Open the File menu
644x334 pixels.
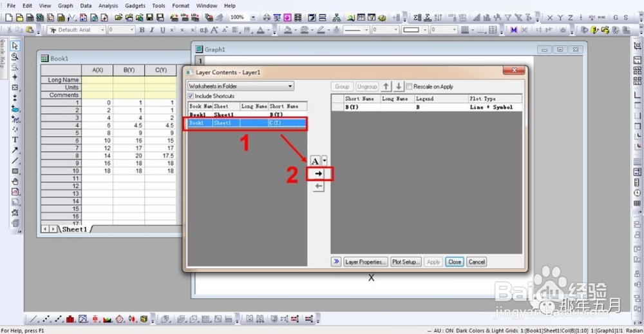tap(11, 6)
